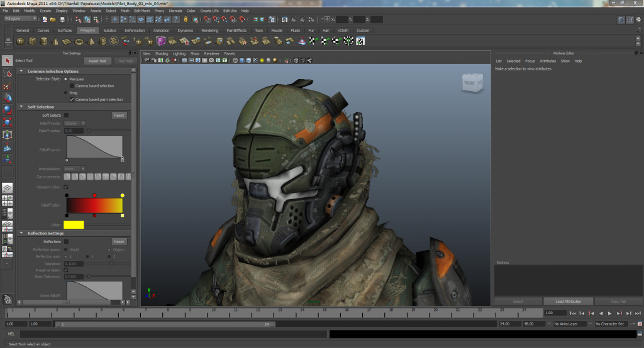Click the ViewCube FRONT face
Screen dimensions: 644x348
471,83
